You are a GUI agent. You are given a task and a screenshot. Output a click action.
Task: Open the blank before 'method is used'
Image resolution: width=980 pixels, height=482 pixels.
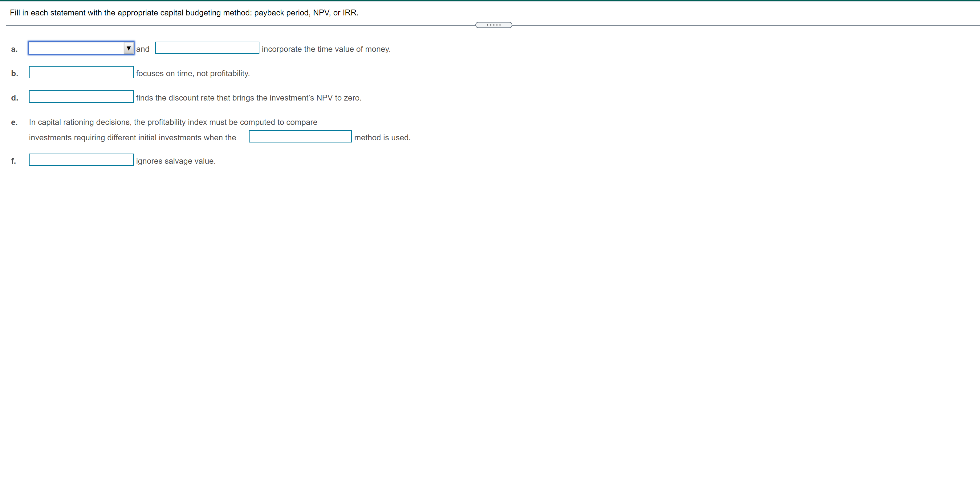300,137
